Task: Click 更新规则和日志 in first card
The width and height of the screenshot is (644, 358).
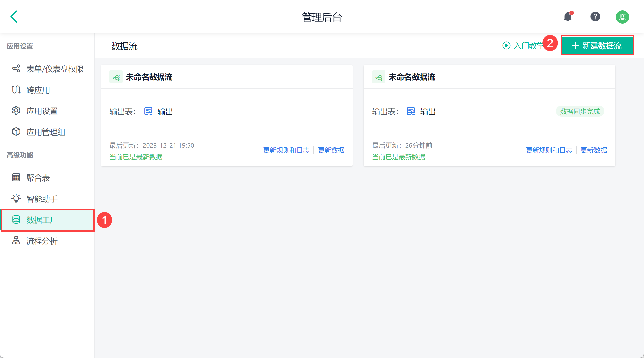Action: [x=286, y=150]
